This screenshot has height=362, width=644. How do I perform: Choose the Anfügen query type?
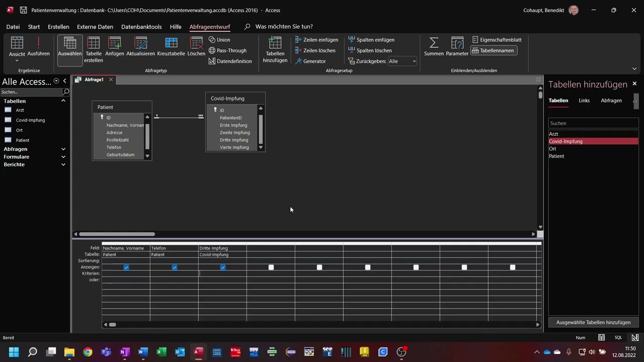[115, 46]
